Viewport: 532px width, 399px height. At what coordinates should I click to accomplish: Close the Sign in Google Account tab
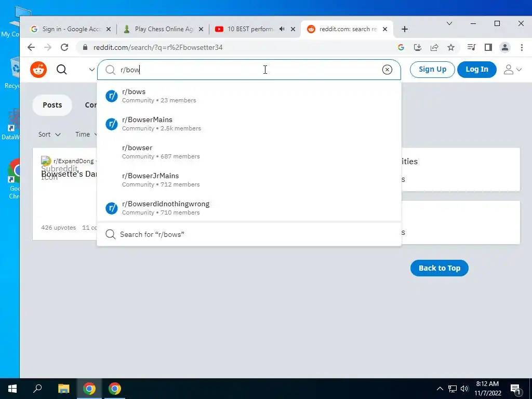109,29
